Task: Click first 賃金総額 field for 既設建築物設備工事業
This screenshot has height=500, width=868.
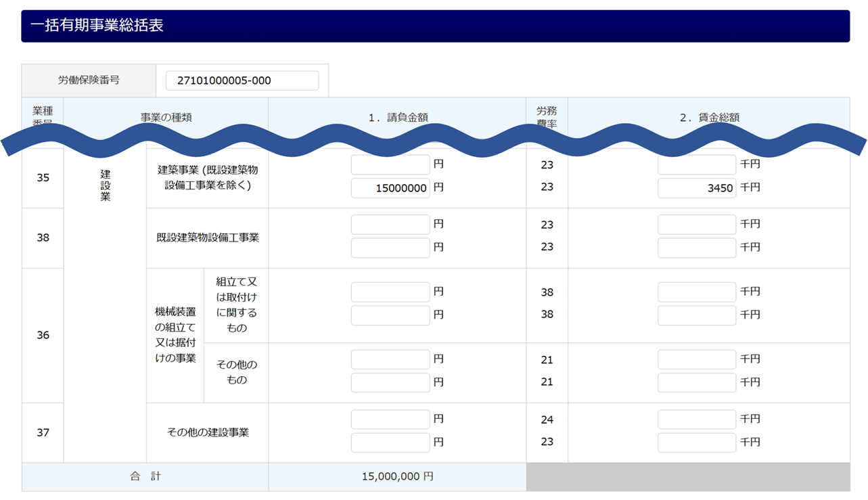Action: pyautogui.click(x=697, y=225)
